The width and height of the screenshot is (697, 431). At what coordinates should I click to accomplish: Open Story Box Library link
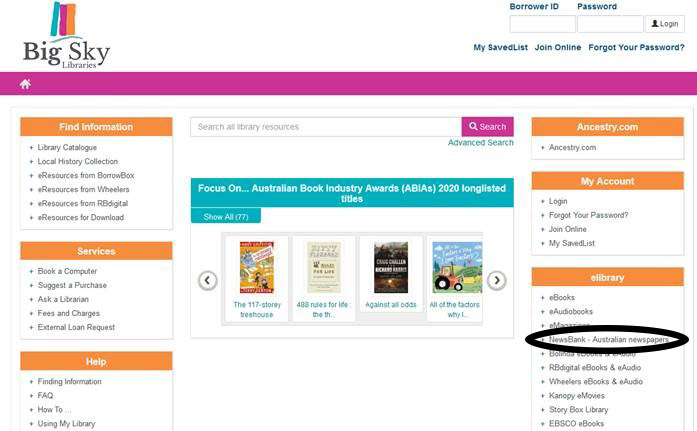click(x=578, y=410)
